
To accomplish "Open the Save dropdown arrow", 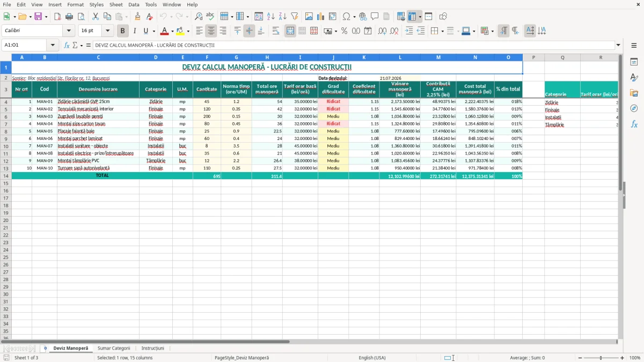I will pyautogui.click(x=46, y=17).
